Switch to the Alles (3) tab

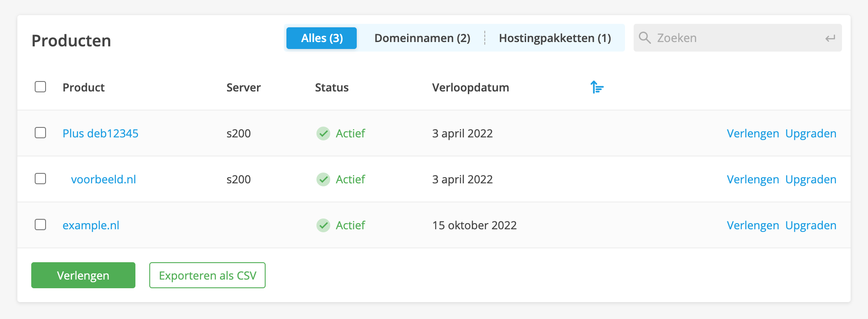pyautogui.click(x=322, y=38)
